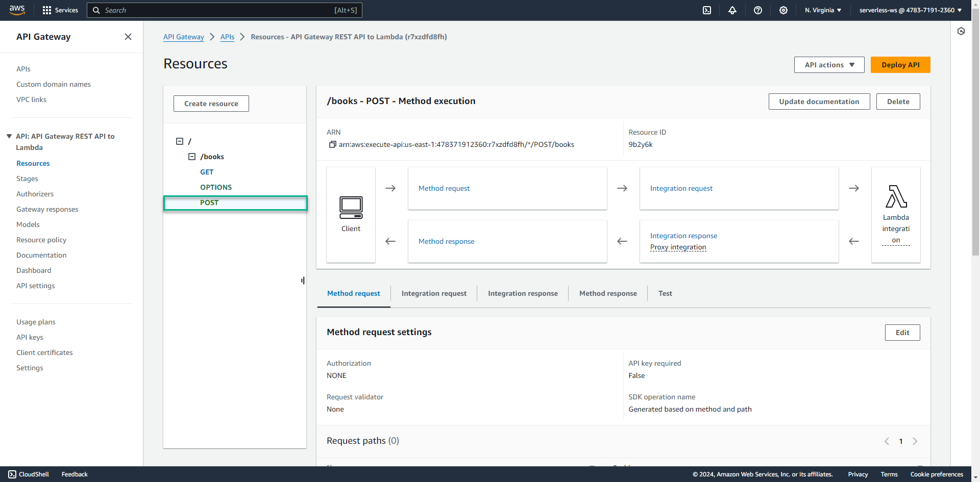Viewport: 980px width, 482px height.
Task: Click Create resource button
Action: click(x=211, y=104)
